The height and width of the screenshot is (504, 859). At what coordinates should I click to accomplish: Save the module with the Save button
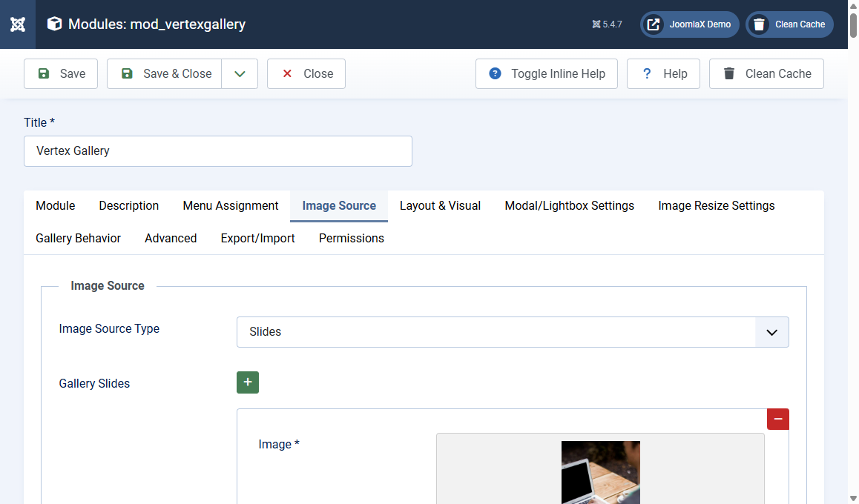(61, 73)
